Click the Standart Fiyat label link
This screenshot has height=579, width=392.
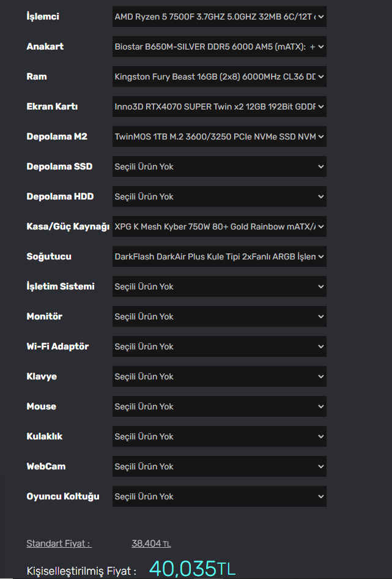(x=59, y=544)
